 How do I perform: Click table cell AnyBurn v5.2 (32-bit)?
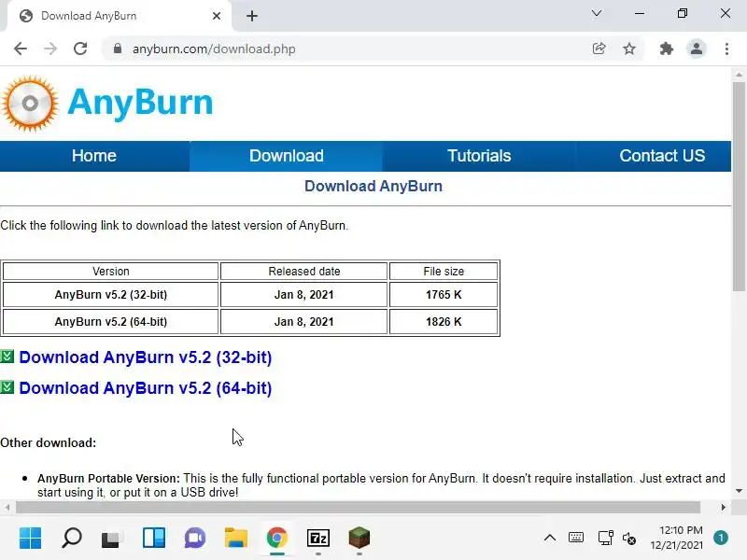click(110, 295)
